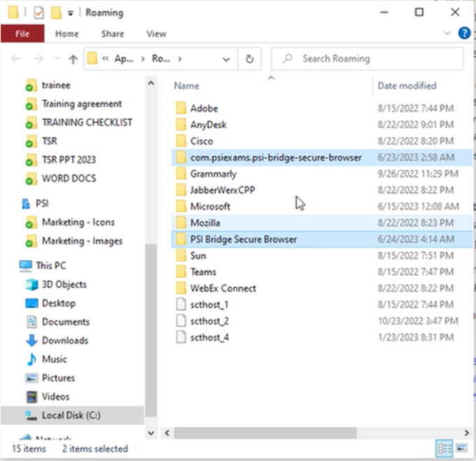Click the horizontal scrollbar right arrow
Viewport: 476px width, 461px height.
click(467, 433)
